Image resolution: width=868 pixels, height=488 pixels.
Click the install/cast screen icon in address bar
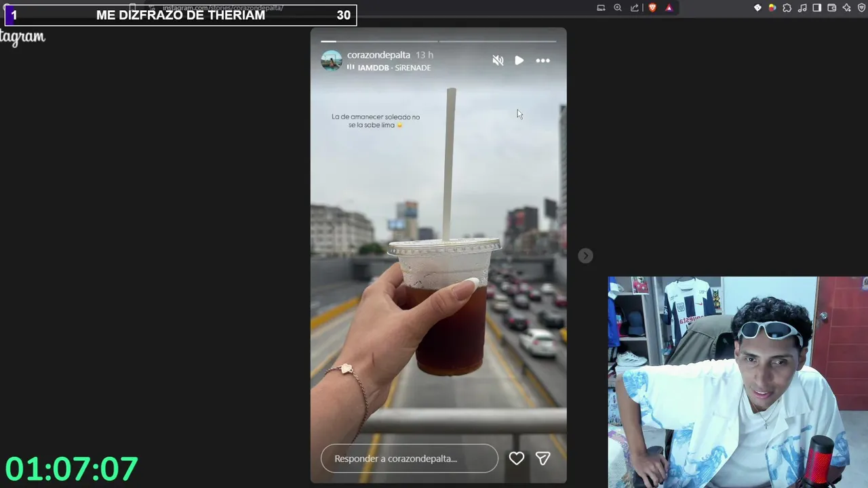coord(601,8)
